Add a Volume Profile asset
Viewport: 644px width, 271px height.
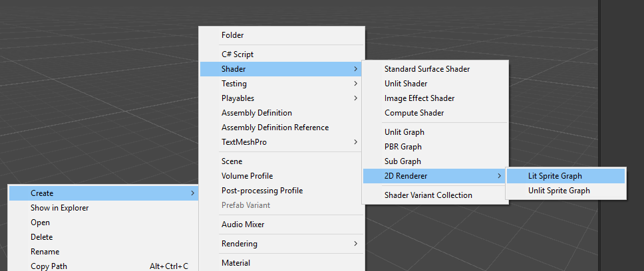click(247, 176)
